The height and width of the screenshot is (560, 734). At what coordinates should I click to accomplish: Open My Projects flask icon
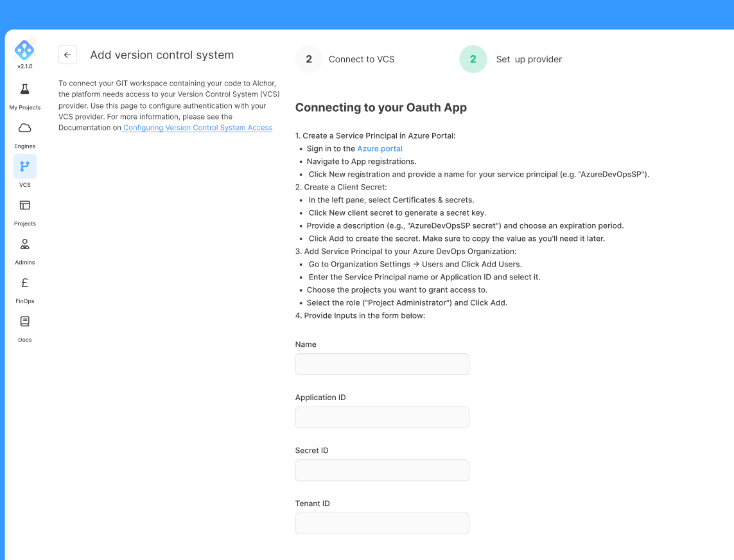(25, 89)
